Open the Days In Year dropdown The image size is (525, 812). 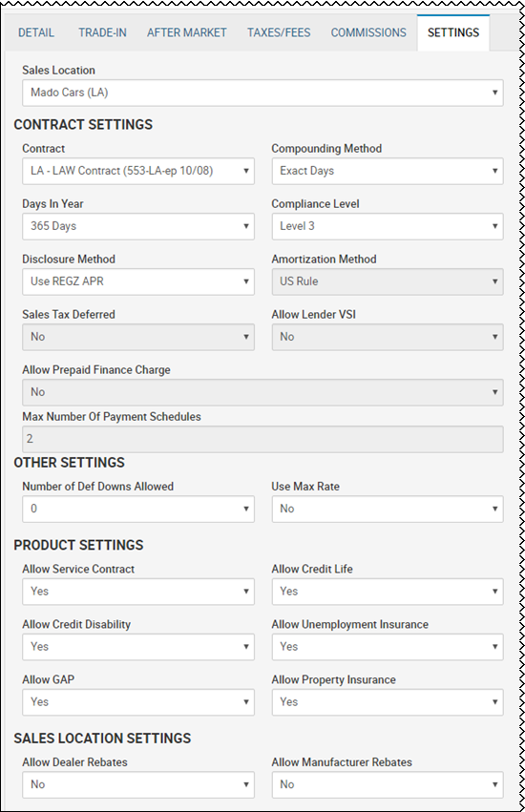coord(138,226)
